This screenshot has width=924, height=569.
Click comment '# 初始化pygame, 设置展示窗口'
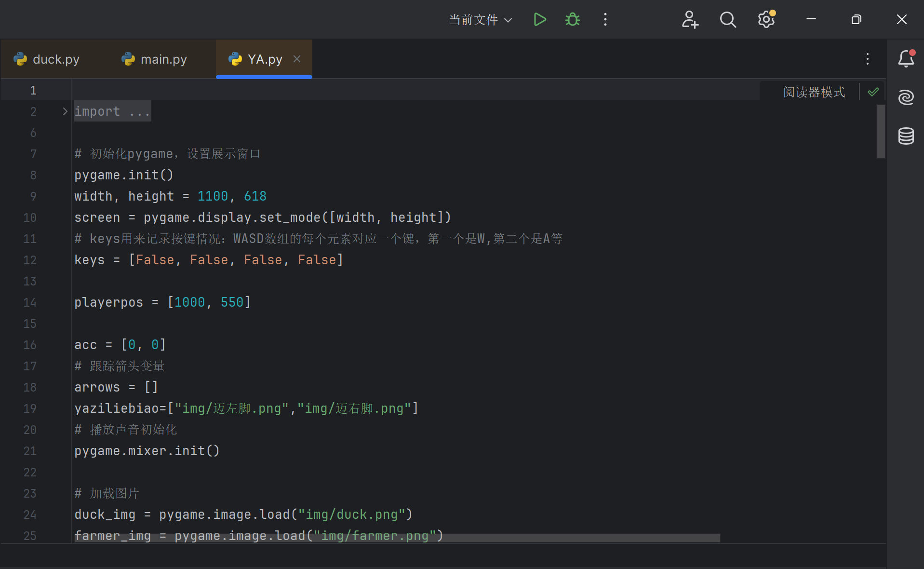(167, 154)
